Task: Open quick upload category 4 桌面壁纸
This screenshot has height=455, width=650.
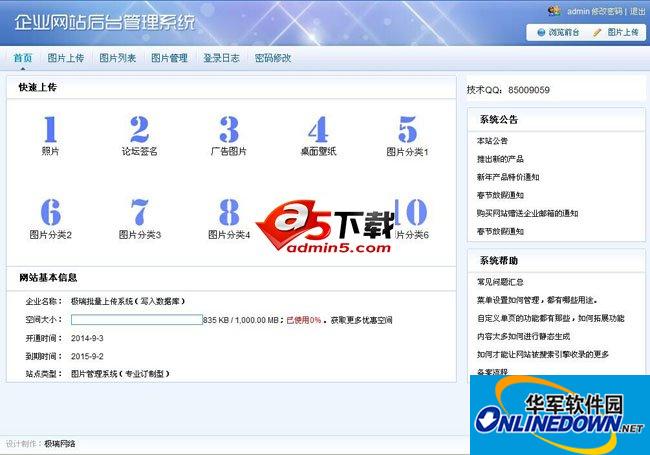Action: tap(318, 136)
